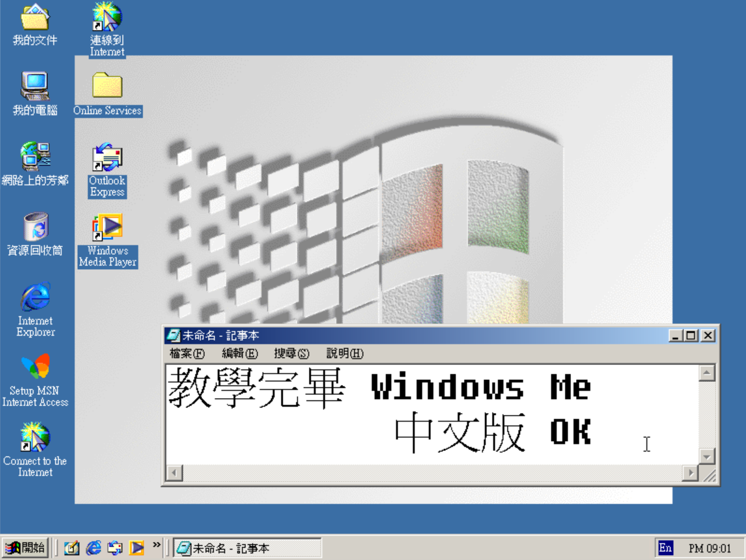Image resolution: width=746 pixels, height=560 pixels.
Task: Open the 搜尋(S) menu
Action: click(x=291, y=353)
